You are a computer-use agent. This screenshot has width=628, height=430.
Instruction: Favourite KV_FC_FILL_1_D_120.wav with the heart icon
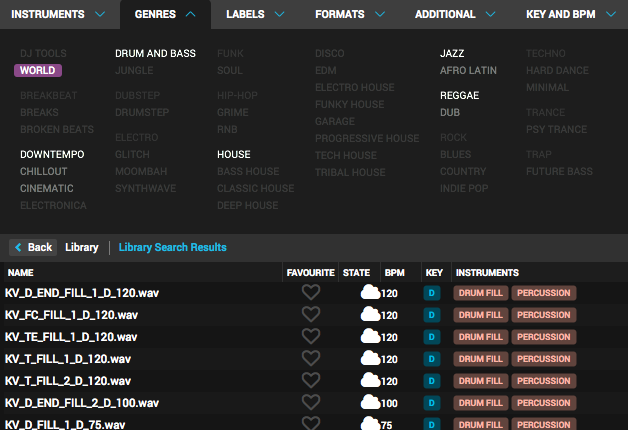311,314
